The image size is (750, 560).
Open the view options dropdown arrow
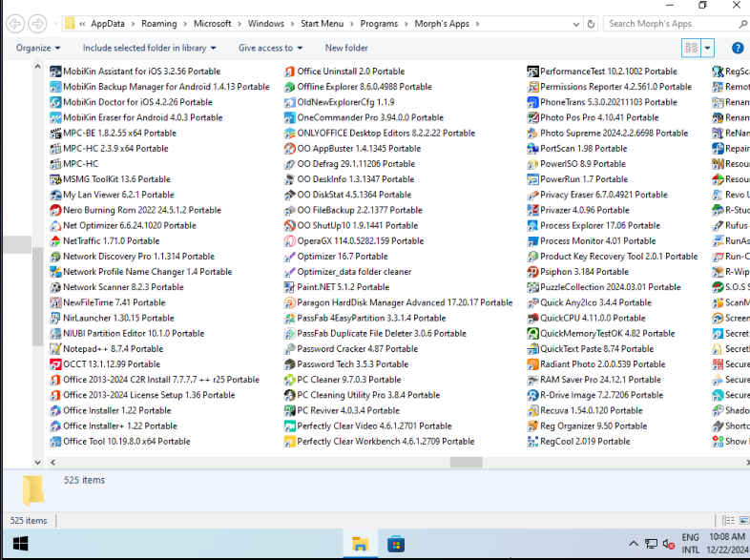pos(707,48)
